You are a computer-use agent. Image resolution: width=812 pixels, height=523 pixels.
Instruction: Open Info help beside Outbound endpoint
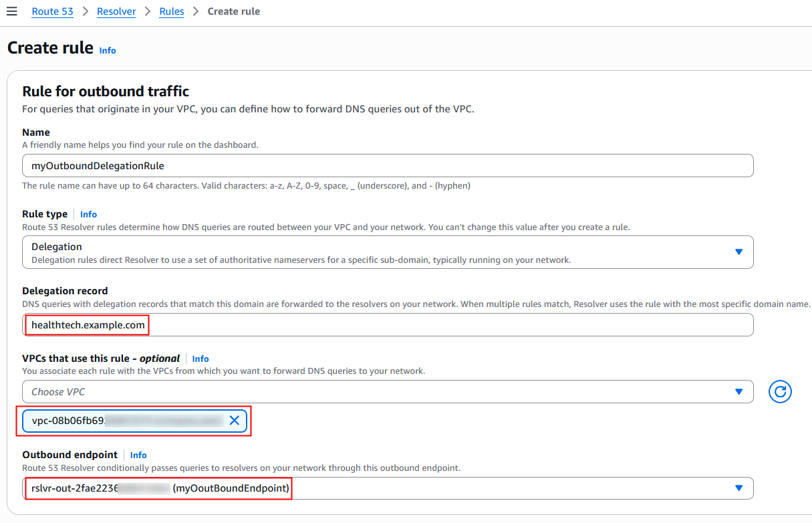(x=138, y=455)
